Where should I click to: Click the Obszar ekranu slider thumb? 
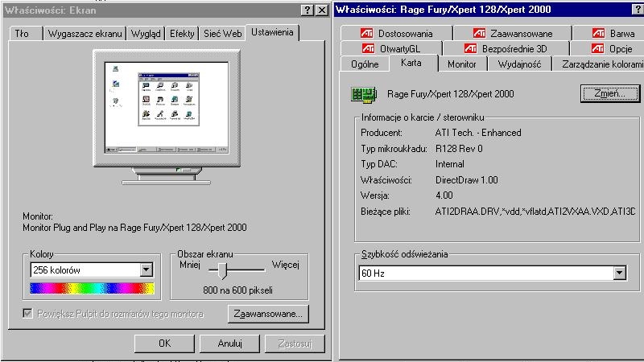222,271
